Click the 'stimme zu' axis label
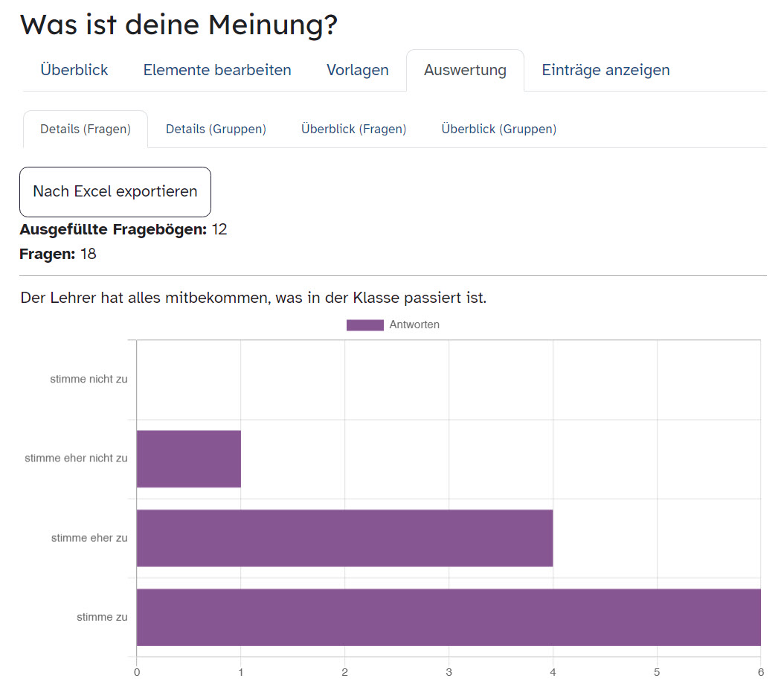 [102, 617]
